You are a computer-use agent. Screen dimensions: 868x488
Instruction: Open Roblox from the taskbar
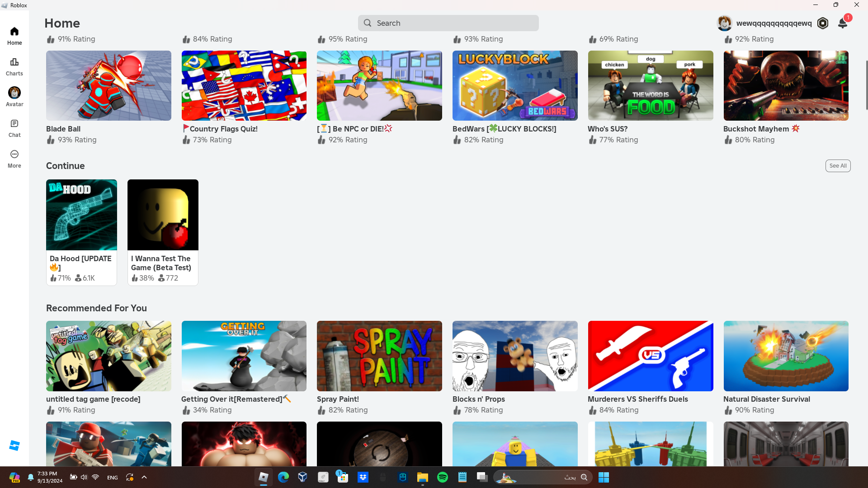click(264, 477)
